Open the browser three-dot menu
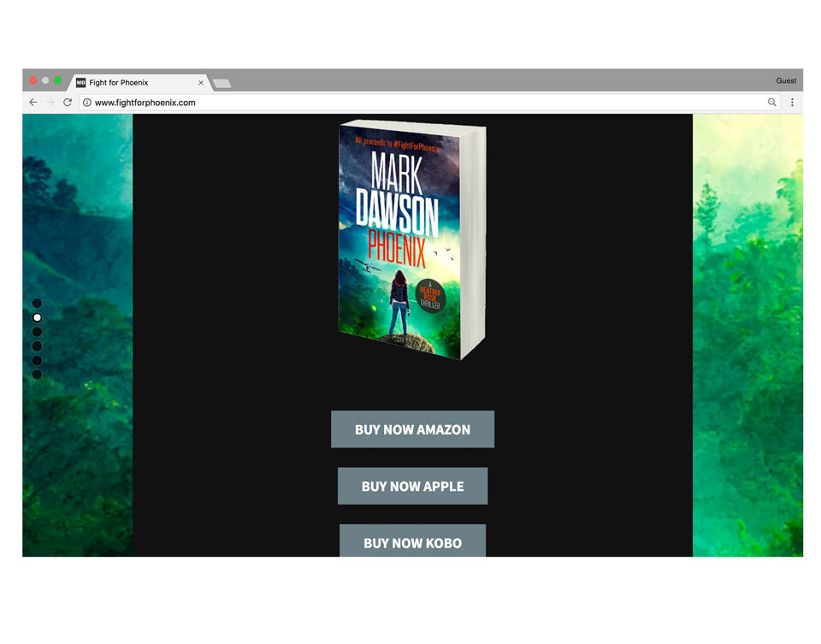The image size is (821, 644). [792, 103]
